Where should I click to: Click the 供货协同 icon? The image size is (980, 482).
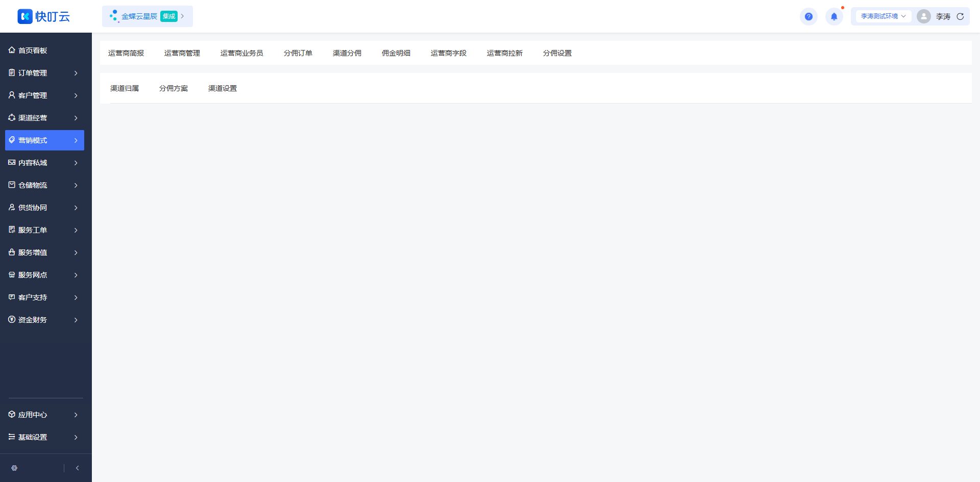pyautogui.click(x=12, y=207)
